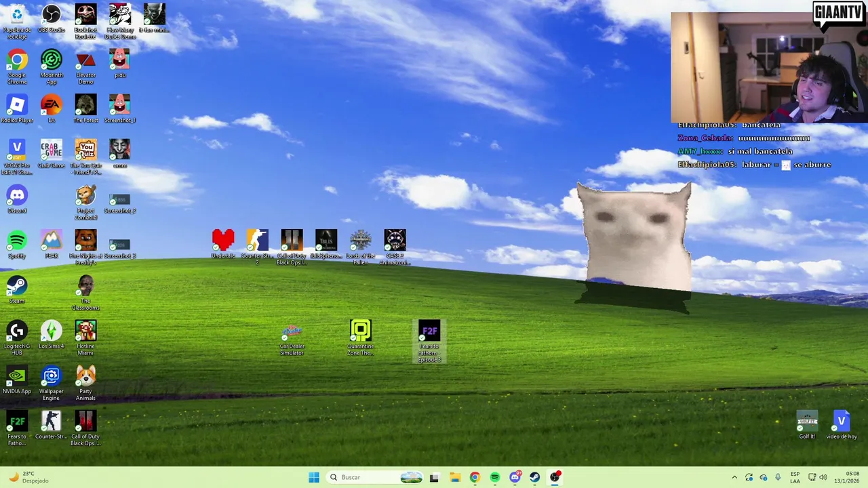
Task: Select the Crab Game desktop icon
Action: click(51, 155)
